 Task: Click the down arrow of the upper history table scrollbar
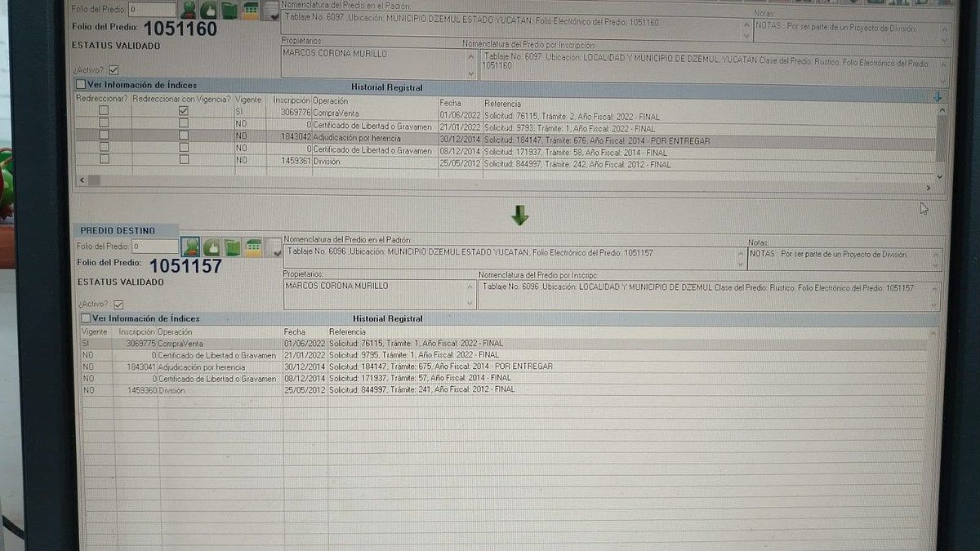940,176
